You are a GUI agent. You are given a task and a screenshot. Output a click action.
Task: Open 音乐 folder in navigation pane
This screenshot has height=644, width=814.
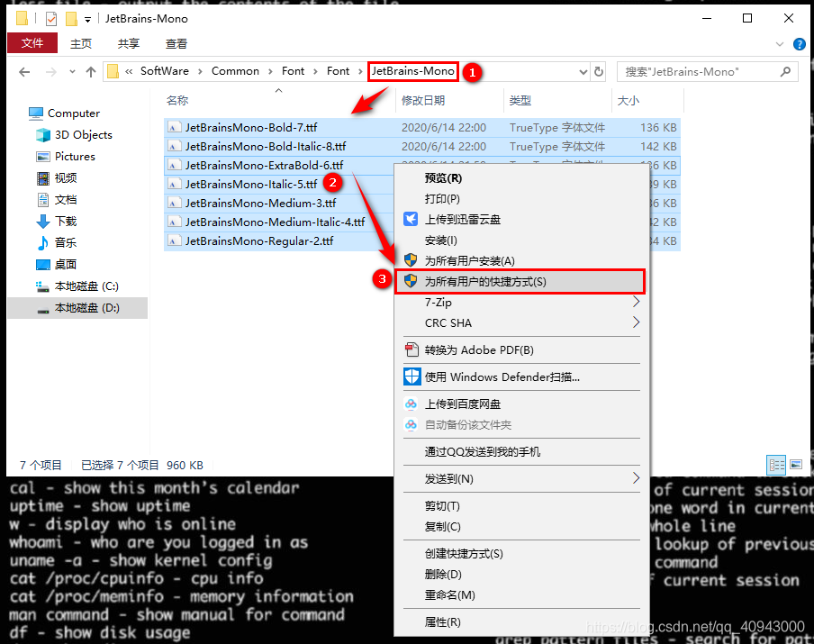(57, 242)
